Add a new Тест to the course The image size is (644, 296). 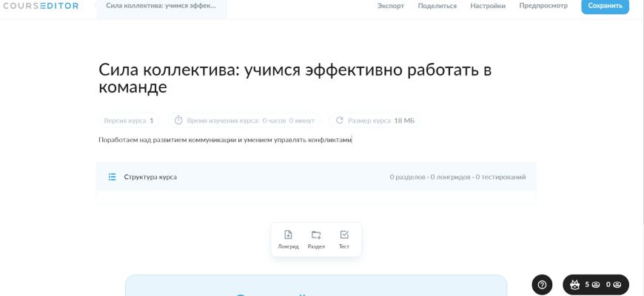coord(344,239)
